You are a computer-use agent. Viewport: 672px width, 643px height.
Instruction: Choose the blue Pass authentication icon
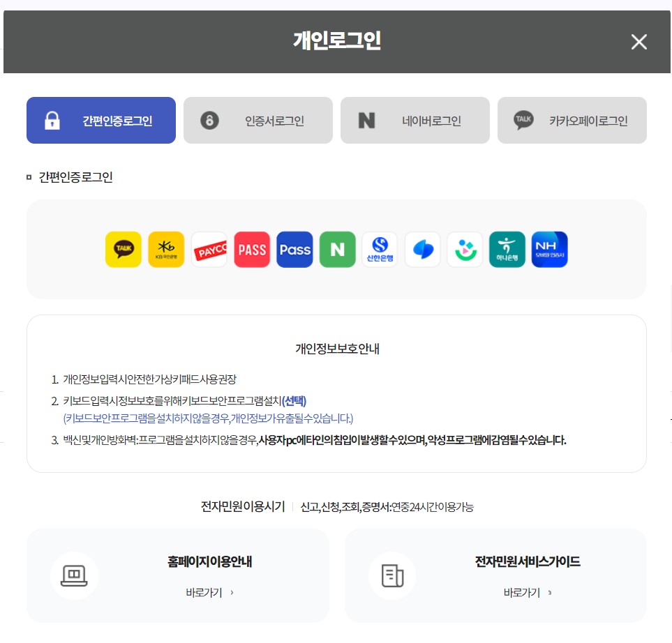tap(294, 249)
